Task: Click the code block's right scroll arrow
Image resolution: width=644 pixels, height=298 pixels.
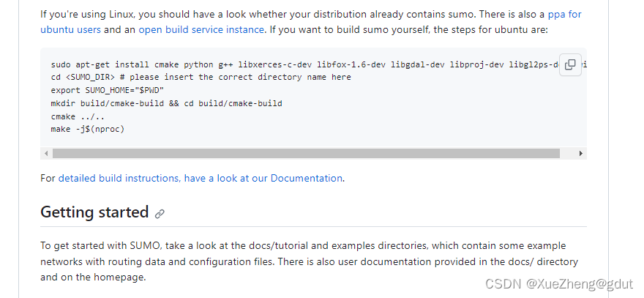Action: [581, 154]
